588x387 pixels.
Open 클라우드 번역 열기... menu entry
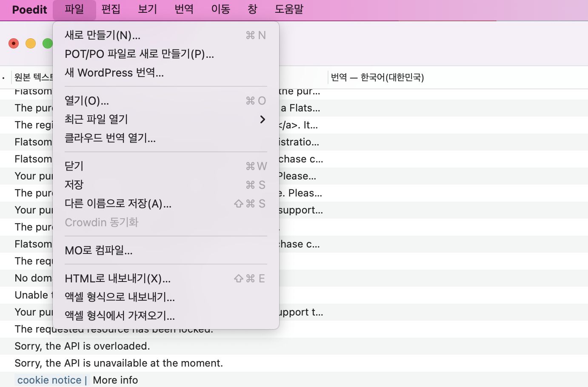tap(110, 138)
